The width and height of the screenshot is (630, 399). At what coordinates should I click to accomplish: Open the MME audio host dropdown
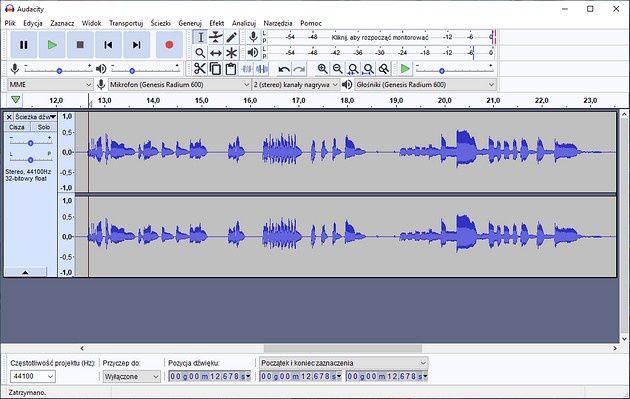[50, 85]
